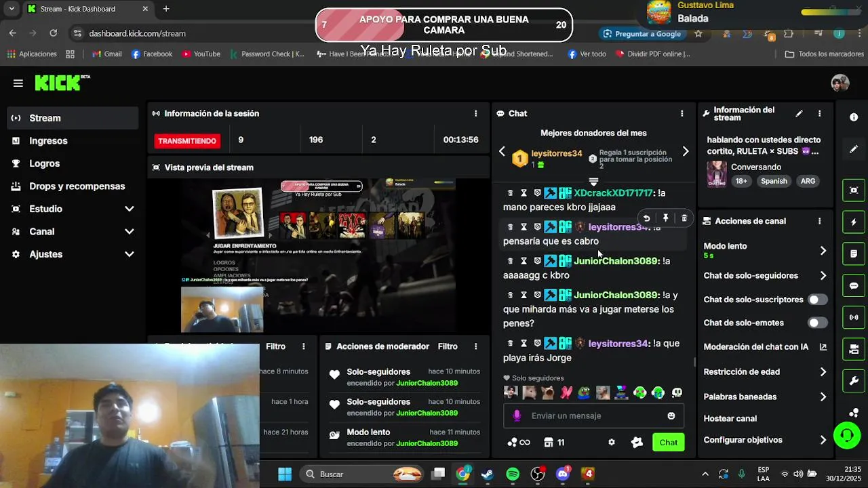Image resolution: width=868 pixels, height=488 pixels.
Task: Show the next top donor with the right arrow
Action: coord(686,152)
